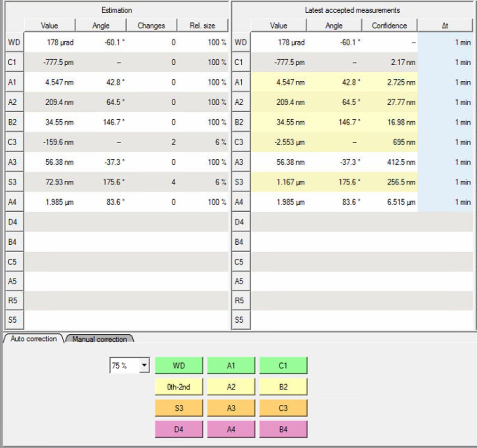
Task: Click the green C1 correction button
Action: [283, 365]
